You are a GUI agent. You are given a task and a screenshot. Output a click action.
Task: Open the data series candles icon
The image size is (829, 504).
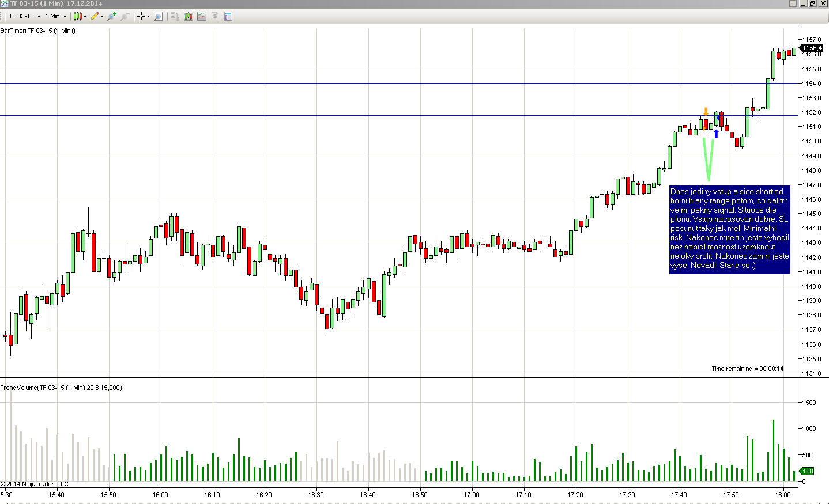188,16
